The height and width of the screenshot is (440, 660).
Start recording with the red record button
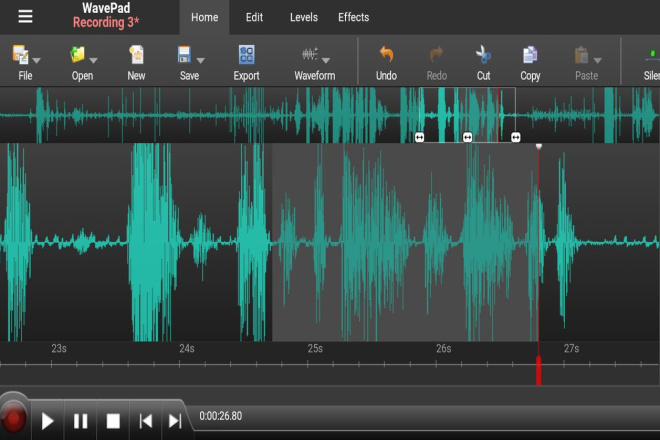(13, 419)
